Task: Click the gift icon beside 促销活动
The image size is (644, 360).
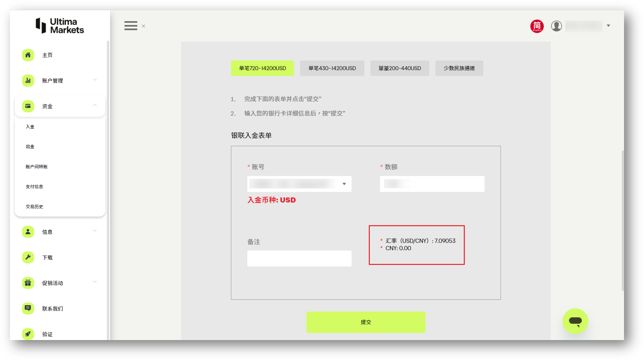Action: 28,283
